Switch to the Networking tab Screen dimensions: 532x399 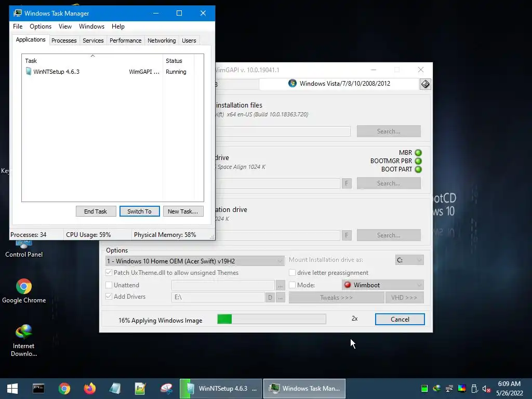[x=162, y=41]
